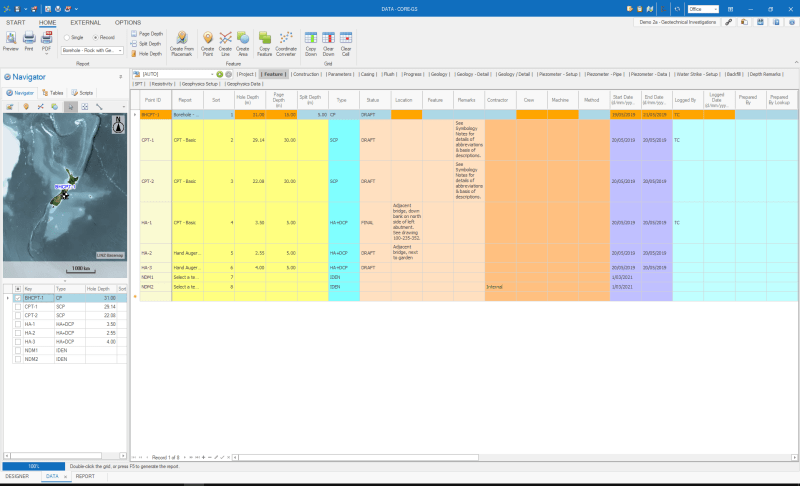The height and width of the screenshot is (486, 800).
Task: Click the Clear Down grid tool
Action: pyautogui.click(x=328, y=43)
